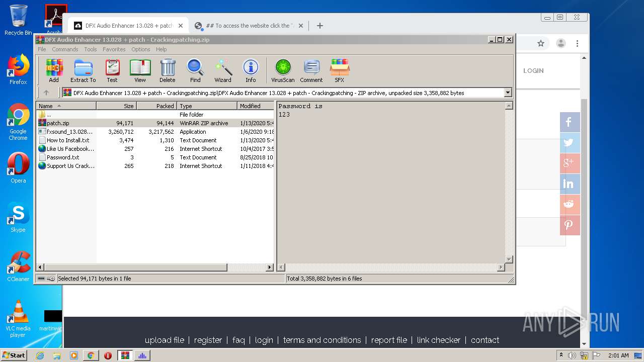Image resolution: width=644 pixels, height=362 pixels.
Task: Share on Google Plus sidebar button
Action: pyautogui.click(x=570, y=163)
